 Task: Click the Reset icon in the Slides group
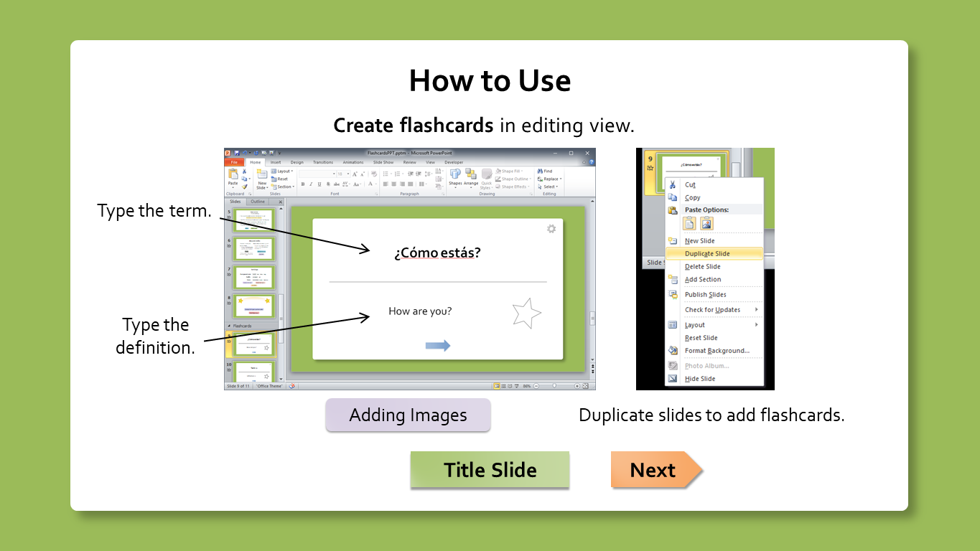tap(279, 179)
